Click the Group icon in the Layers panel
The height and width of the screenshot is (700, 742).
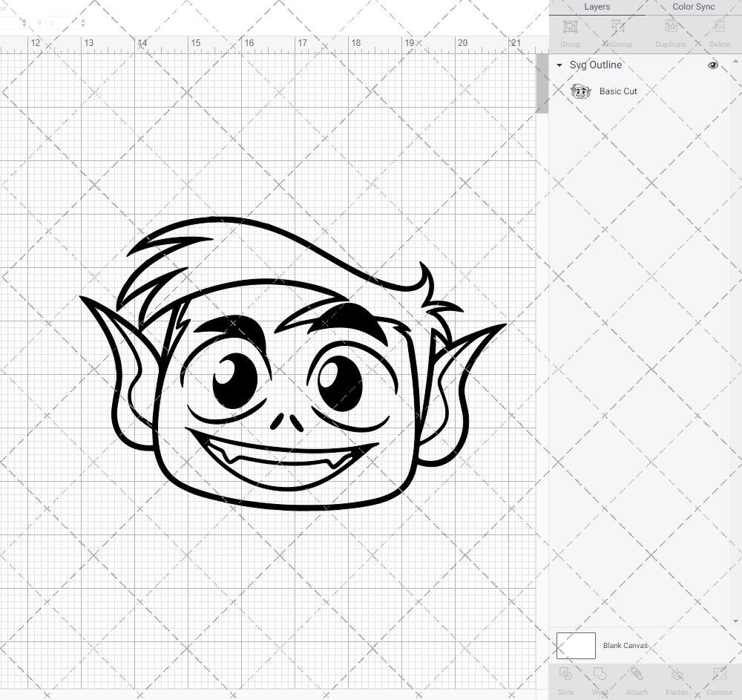tap(570, 30)
